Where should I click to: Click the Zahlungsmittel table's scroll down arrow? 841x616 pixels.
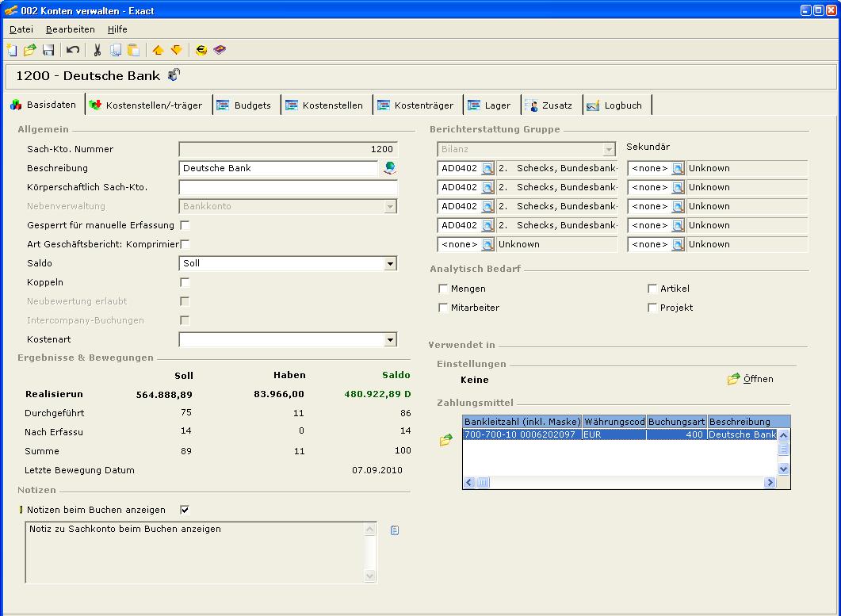(x=784, y=469)
